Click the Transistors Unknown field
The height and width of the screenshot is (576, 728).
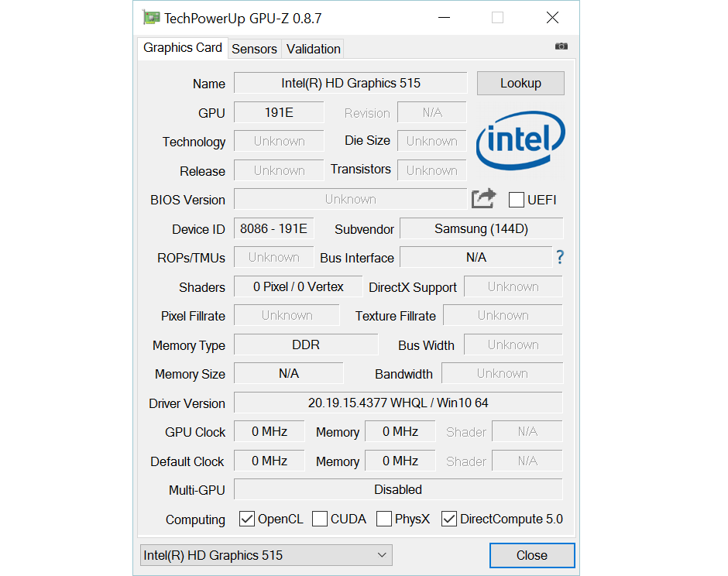point(432,170)
